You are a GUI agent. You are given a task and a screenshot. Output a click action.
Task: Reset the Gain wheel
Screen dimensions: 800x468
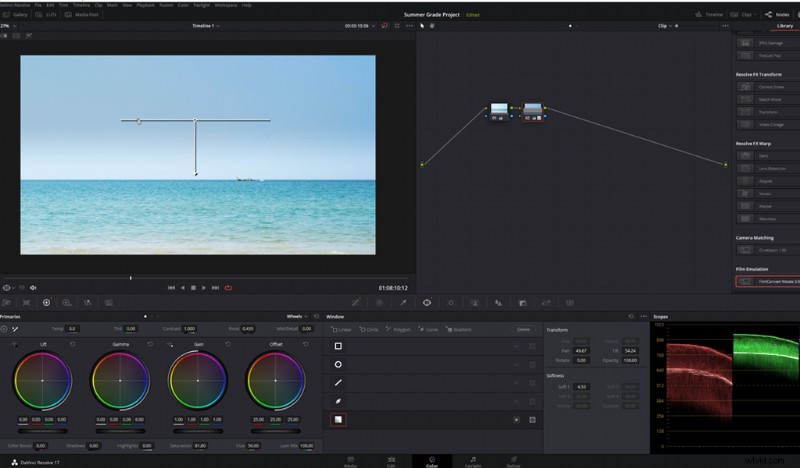pos(228,344)
